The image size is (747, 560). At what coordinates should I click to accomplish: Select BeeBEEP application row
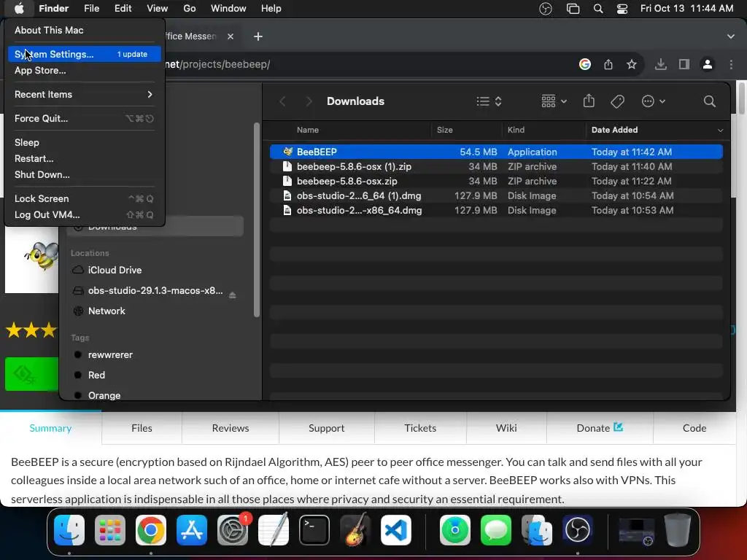(x=496, y=152)
